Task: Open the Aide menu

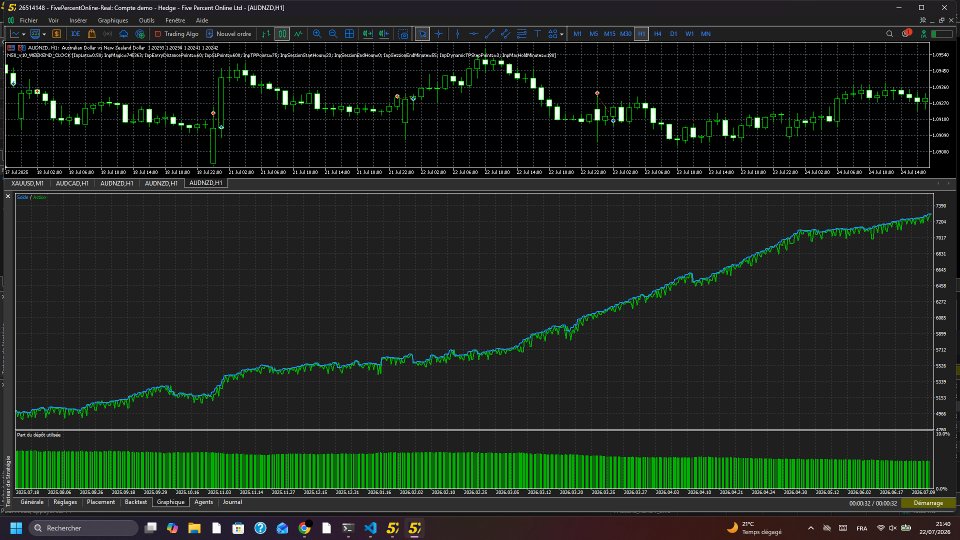Action: (201, 20)
